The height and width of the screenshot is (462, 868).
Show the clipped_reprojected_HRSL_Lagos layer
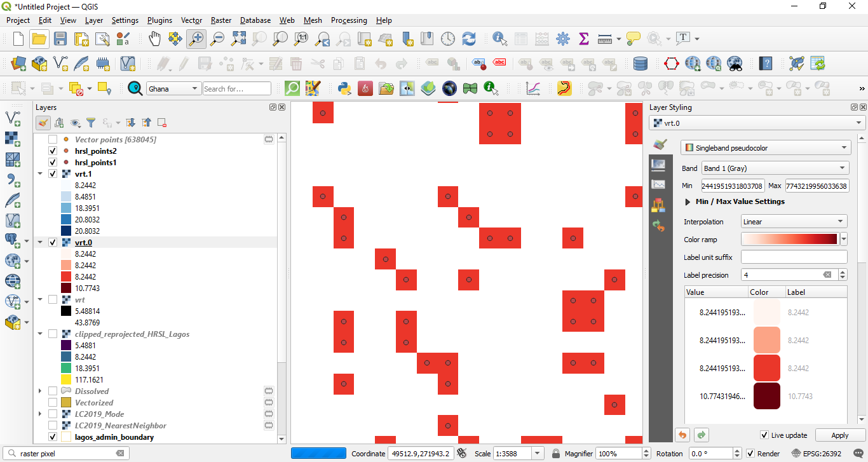pos(53,334)
